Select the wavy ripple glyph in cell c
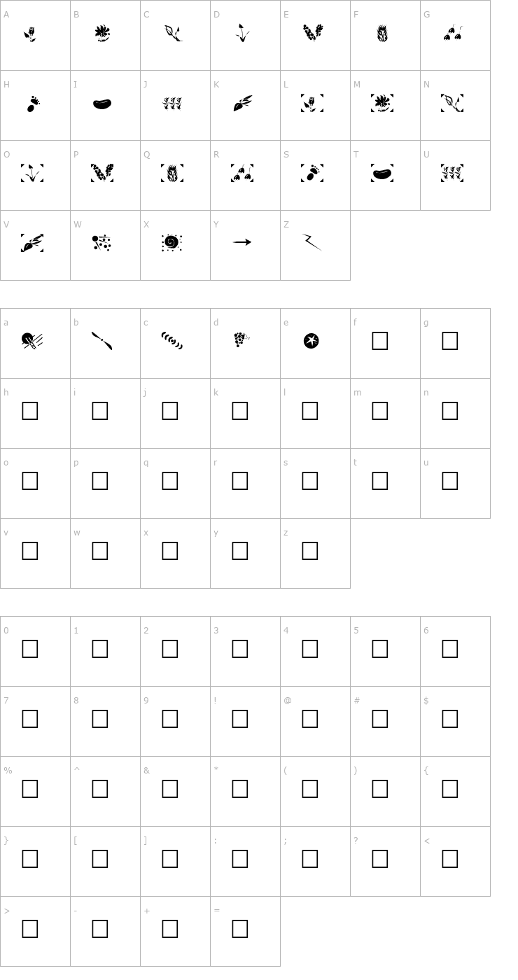This screenshot has width=518, height=980. (172, 340)
